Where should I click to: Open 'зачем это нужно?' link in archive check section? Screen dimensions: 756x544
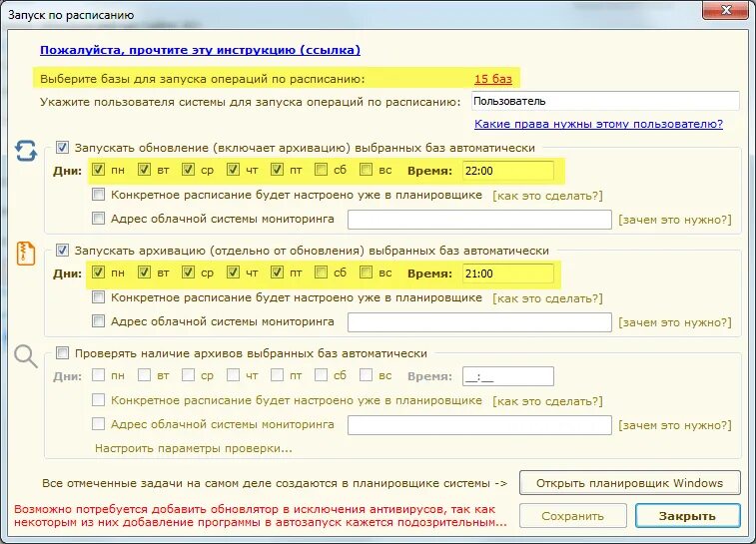(674, 425)
